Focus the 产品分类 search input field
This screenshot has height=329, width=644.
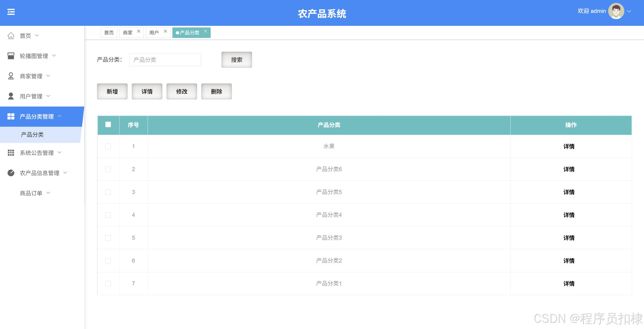click(165, 60)
